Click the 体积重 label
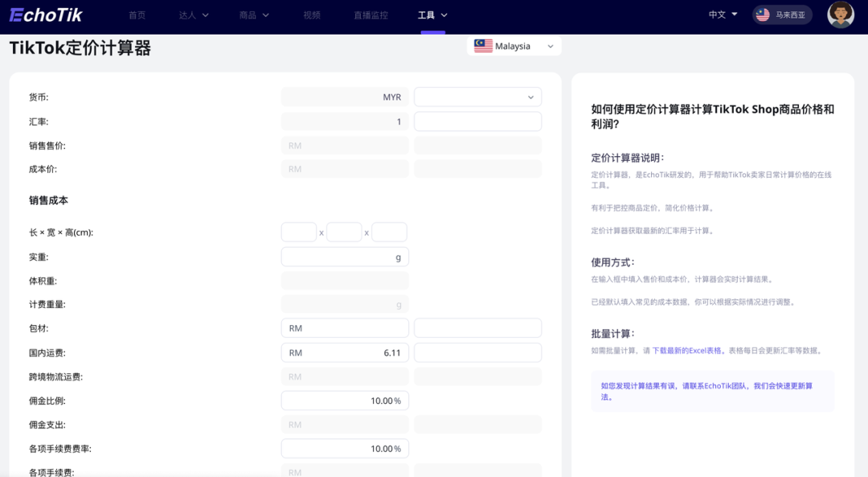Viewport: 868px width, 477px height. tap(43, 281)
